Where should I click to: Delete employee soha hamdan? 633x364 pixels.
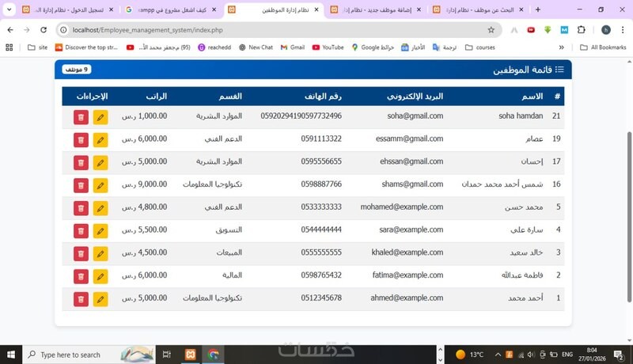tap(81, 117)
